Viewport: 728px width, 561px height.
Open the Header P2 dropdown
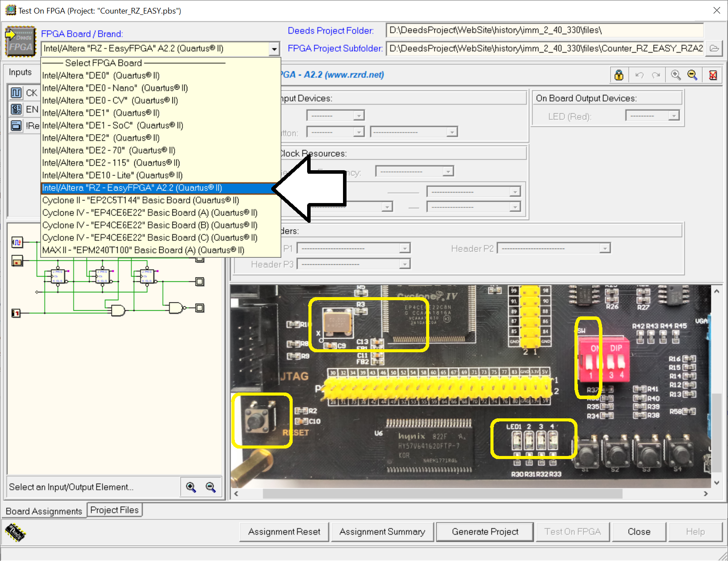coord(605,249)
